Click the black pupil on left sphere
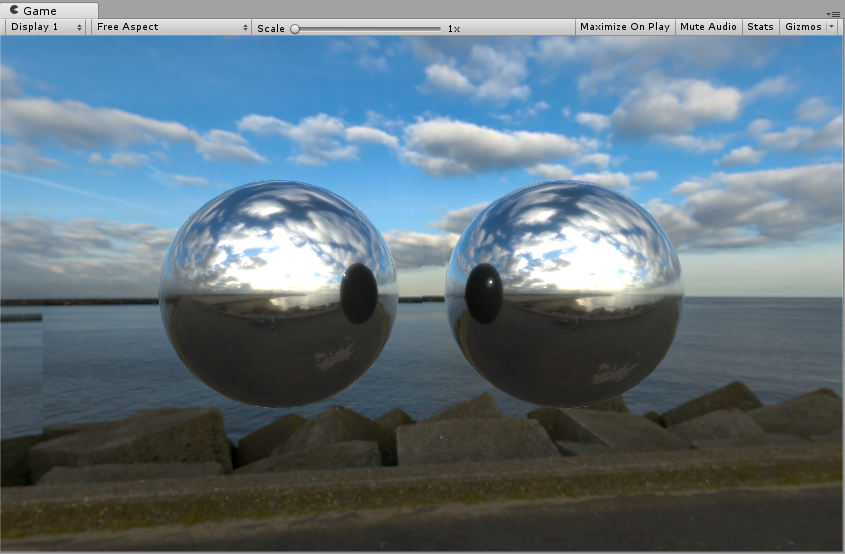This screenshot has height=554, width=845. (358, 293)
